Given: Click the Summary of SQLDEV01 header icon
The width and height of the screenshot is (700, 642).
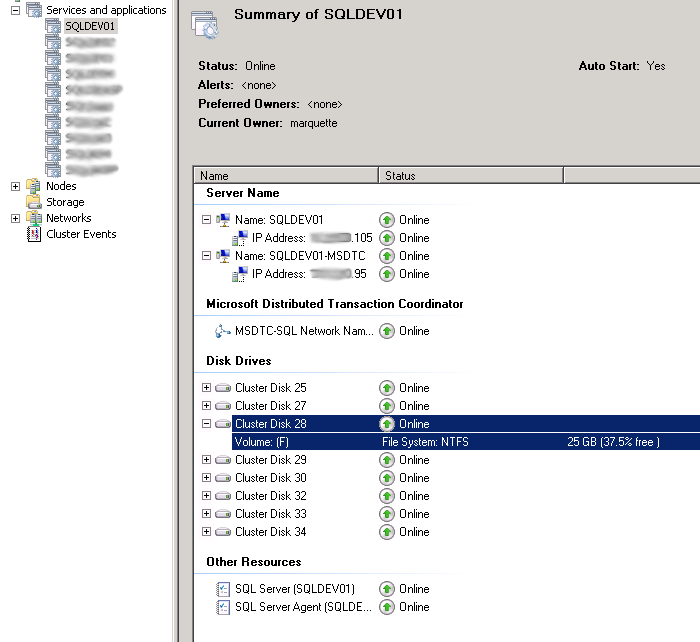Looking at the screenshot, I should [205, 25].
